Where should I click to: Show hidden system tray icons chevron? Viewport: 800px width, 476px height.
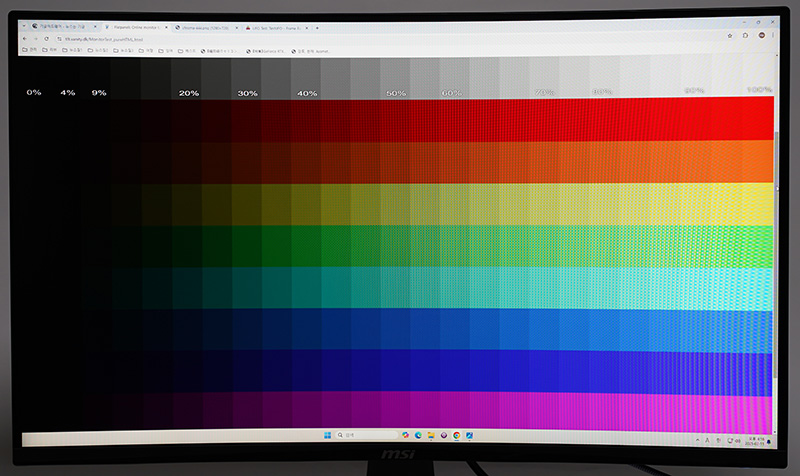click(x=697, y=440)
